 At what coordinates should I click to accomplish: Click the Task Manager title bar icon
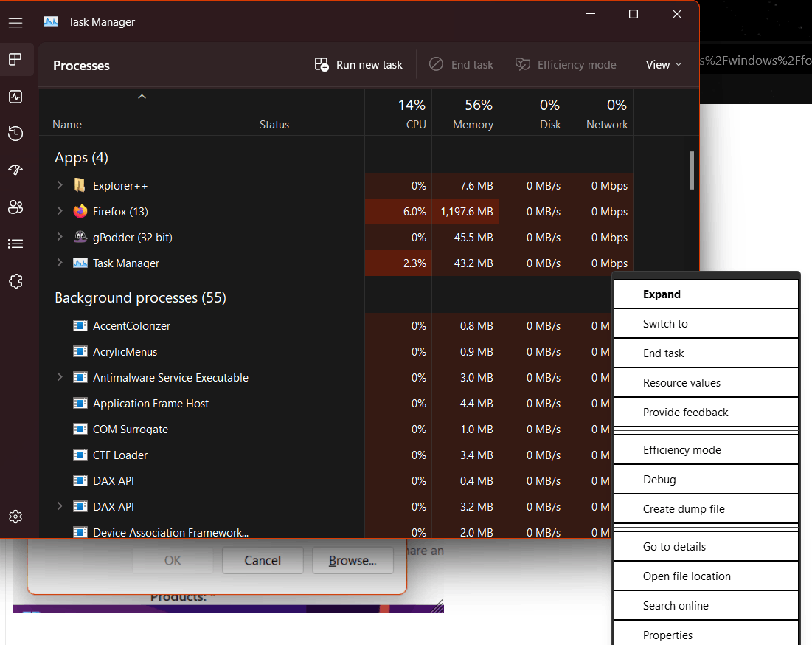coord(51,21)
